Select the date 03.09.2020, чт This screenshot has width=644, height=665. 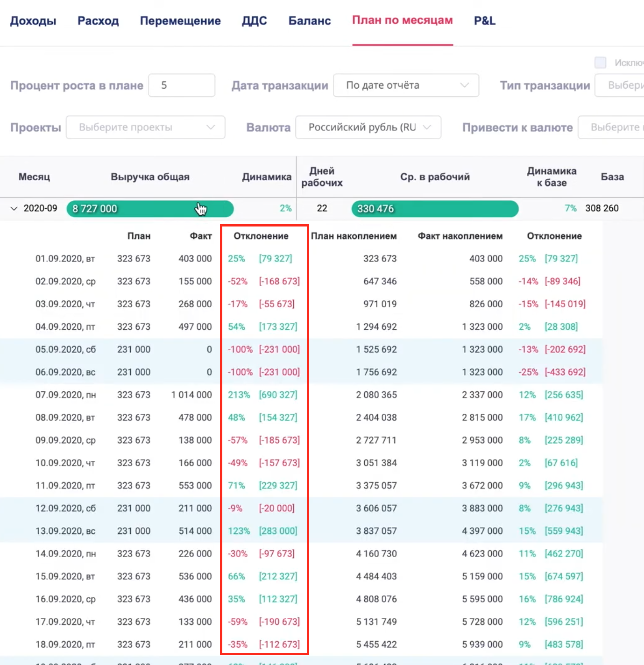[65, 304]
